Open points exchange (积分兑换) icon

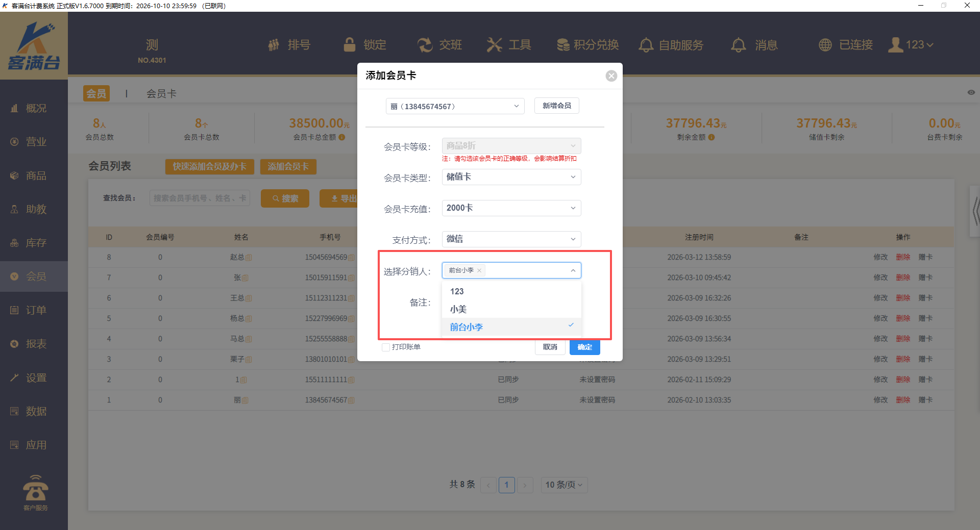pyautogui.click(x=563, y=45)
